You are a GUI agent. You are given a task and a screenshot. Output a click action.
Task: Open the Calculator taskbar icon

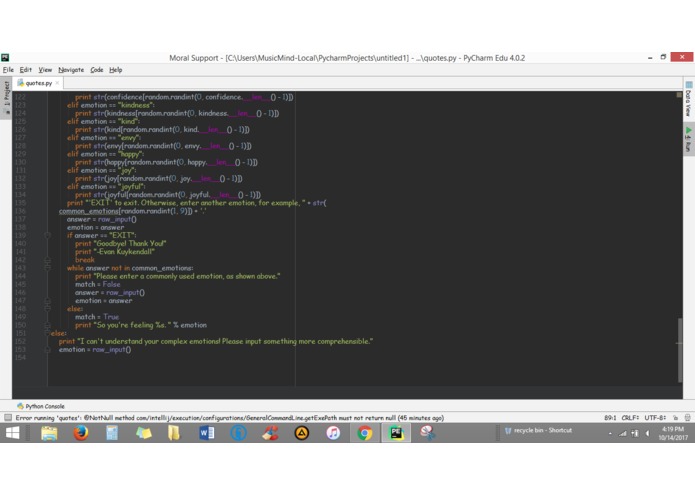pyautogui.click(x=112, y=433)
